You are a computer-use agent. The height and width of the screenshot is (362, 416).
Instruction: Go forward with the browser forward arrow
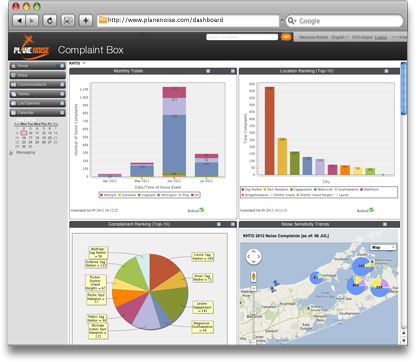[32, 21]
